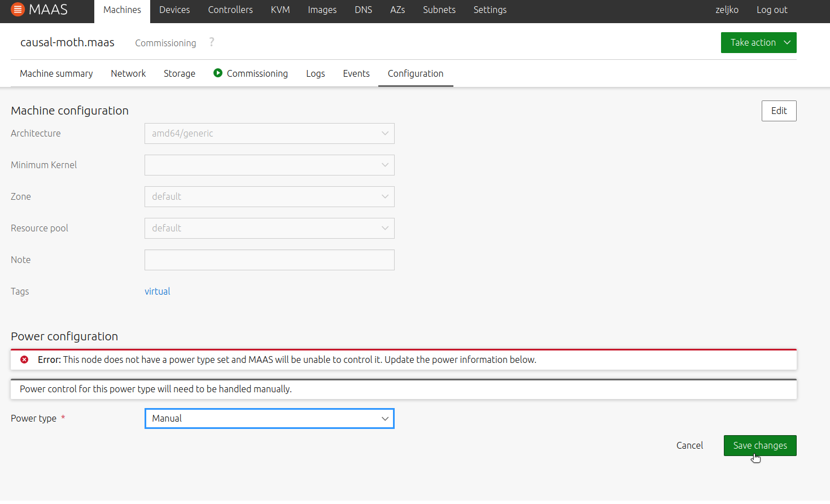Screen dimensions: 830x504
Task: Go to the Subnets page
Action: point(439,10)
